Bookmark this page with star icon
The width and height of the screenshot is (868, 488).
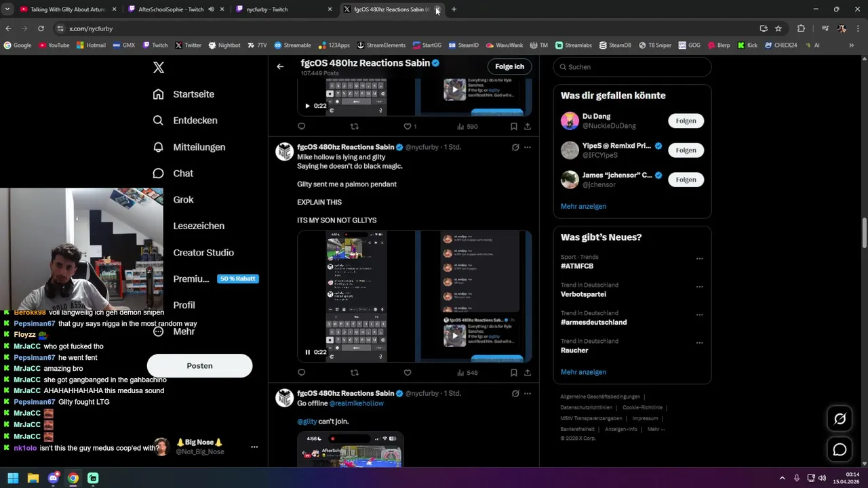pyautogui.click(x=778, y=28)
